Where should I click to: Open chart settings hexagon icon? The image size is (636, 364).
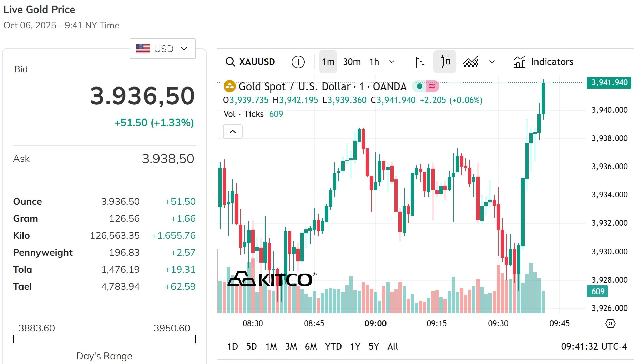click(610, 323)
